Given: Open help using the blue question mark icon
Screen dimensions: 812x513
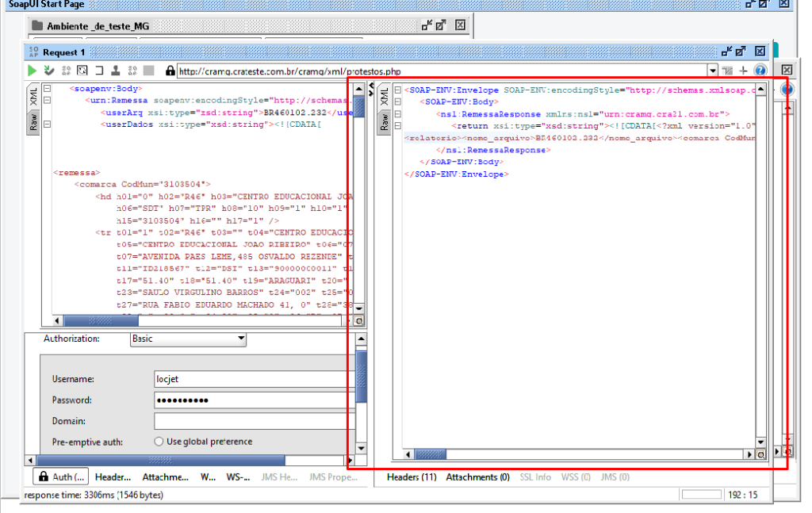Looking at the screenshot, I should point(760,71).
